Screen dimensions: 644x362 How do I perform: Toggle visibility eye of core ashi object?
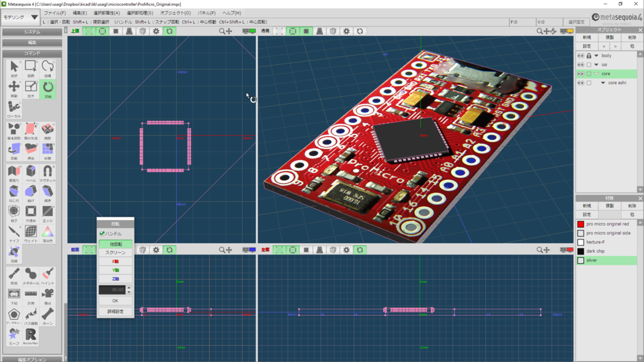click(580, 83)
